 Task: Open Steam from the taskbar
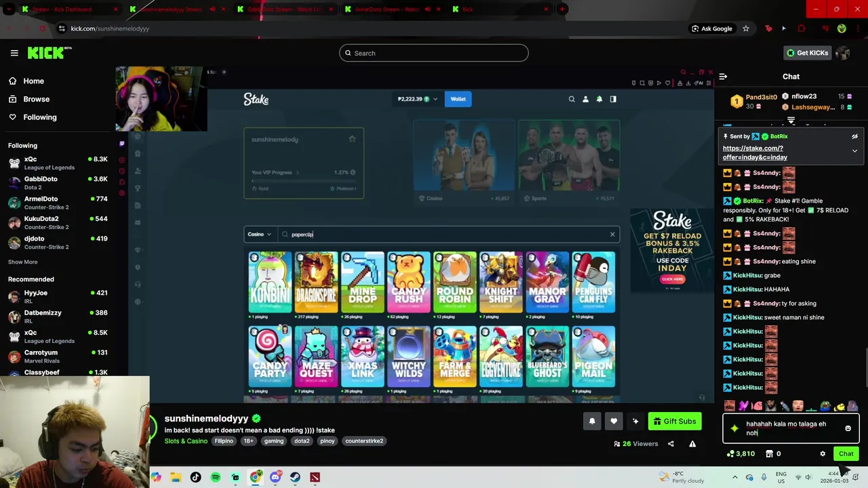pos(295,477)
